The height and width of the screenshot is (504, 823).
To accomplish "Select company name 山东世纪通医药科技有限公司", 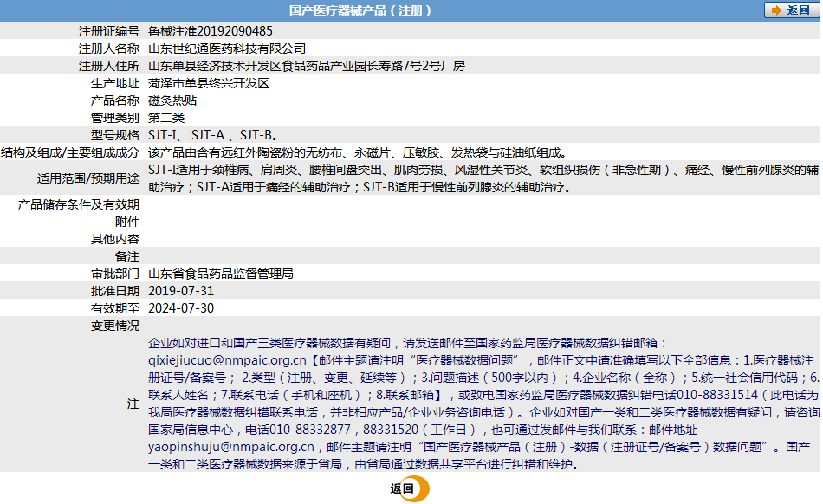I will [x=227, y=48].
